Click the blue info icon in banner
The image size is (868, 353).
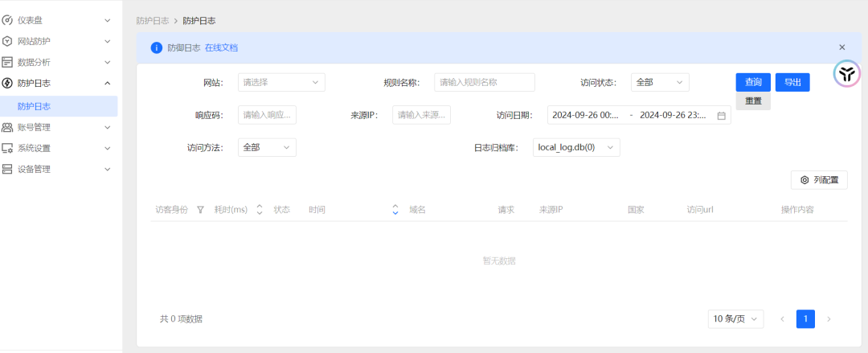pyautogui.click(x=157, y=47)
